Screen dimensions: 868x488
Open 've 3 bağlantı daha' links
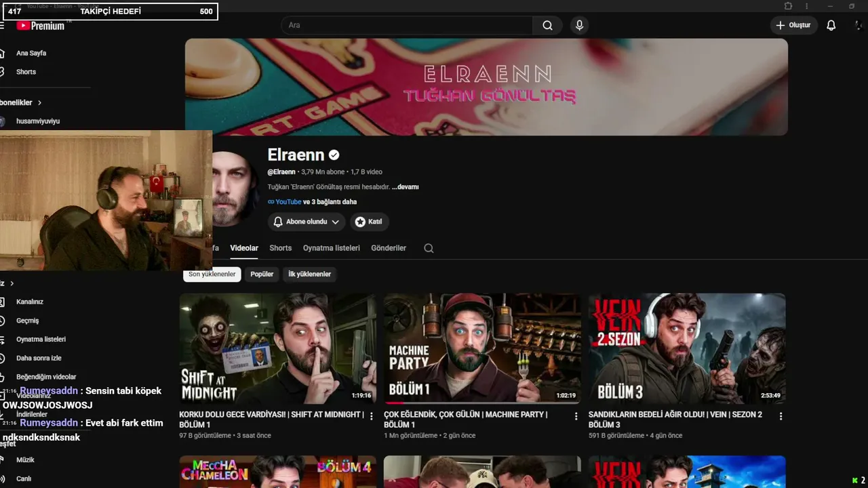[330, 202]
